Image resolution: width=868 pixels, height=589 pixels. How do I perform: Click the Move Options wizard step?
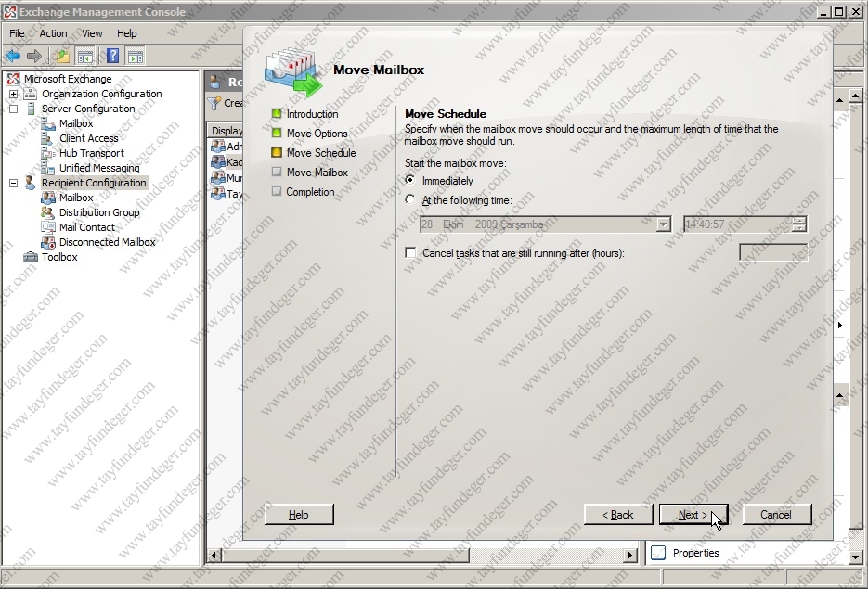tap(317, 134)
